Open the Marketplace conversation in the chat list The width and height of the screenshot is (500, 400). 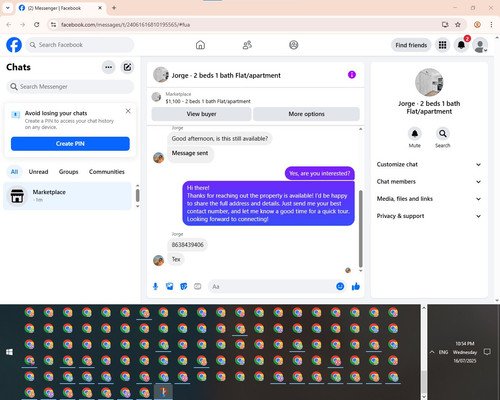click(x=68, y=196)
